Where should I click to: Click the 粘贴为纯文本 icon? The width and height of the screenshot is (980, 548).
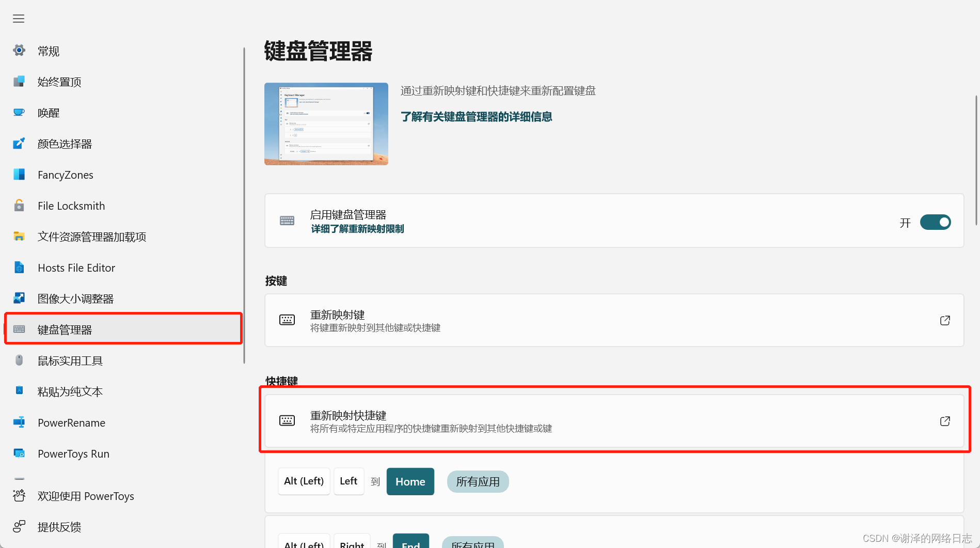[19, 392]
